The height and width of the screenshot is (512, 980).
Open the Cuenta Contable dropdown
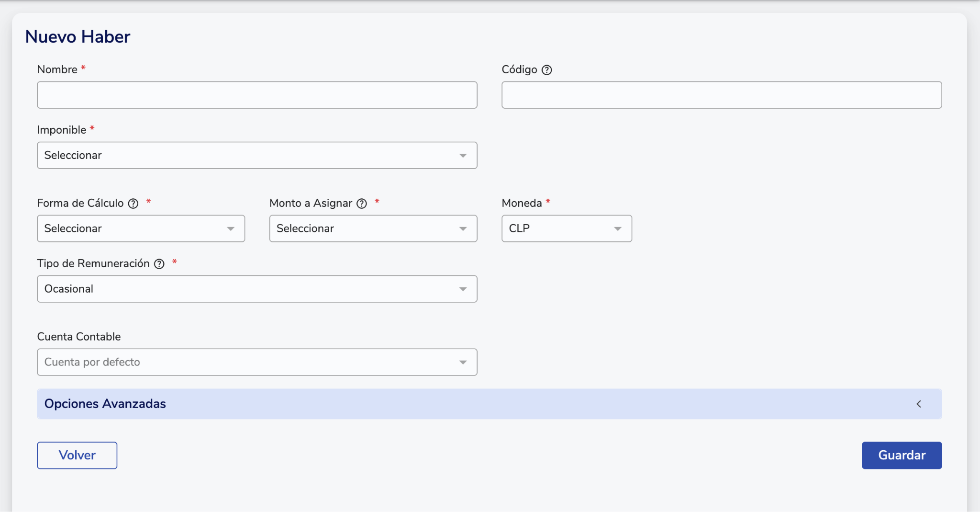coord(257,362)
